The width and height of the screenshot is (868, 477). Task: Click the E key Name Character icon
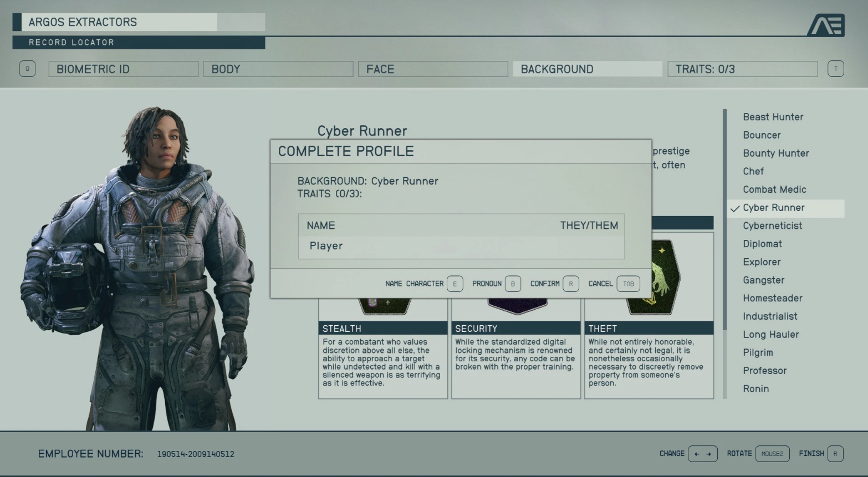[455, 284]
